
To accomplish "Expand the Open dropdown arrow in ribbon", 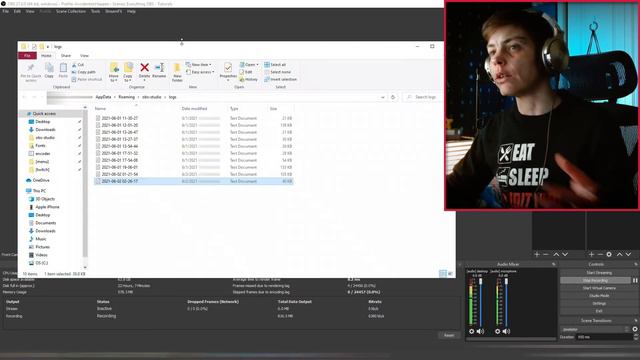I will (x=257, y=64).
